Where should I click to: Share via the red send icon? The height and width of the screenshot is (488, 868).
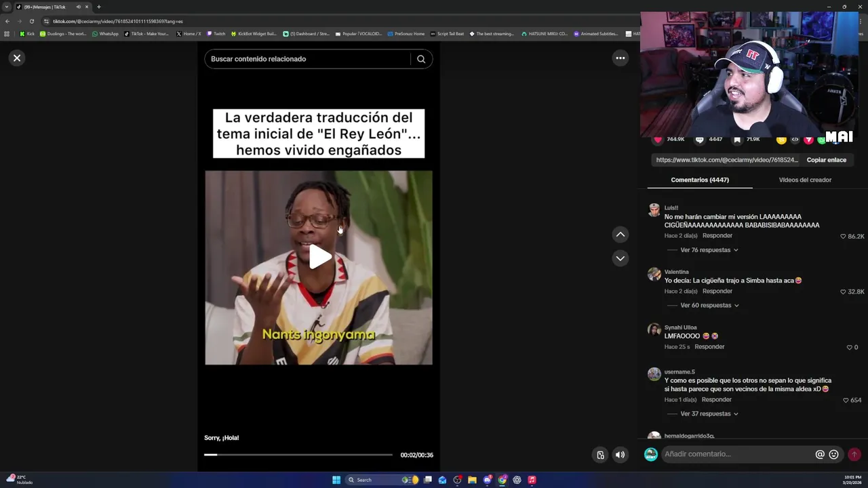tap(808, 140)
